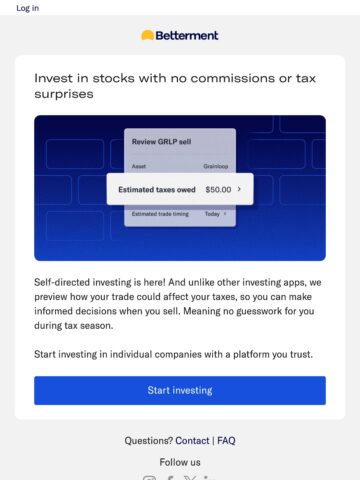This screenshot has height=480, width=360.
Task: Open the FAQ link
Action: click(226, 441)
